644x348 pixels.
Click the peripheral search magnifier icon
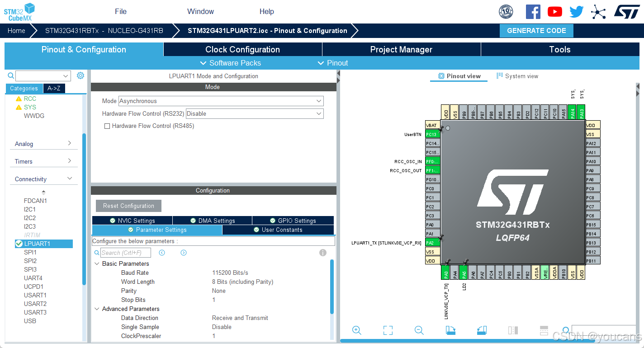11,75
